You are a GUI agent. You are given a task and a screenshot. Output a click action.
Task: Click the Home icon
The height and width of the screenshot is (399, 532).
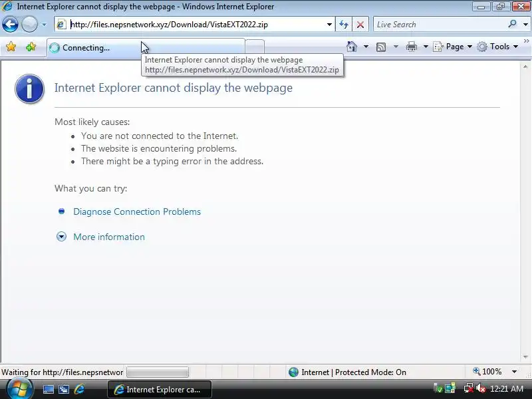pyautogui.click(x=352, y=47)
